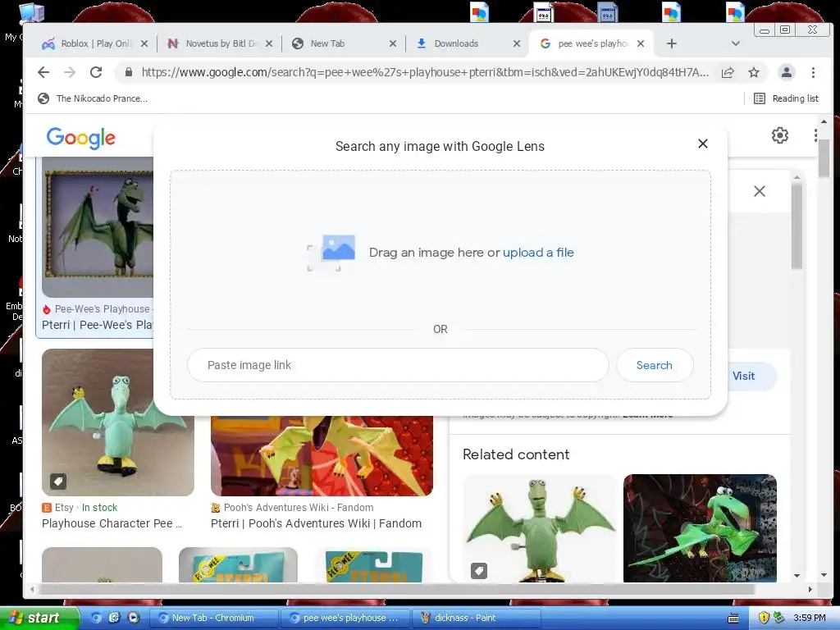Screen dimensions: 840x630
Task: Close the image preview side panel
Action: pos(760,191)
